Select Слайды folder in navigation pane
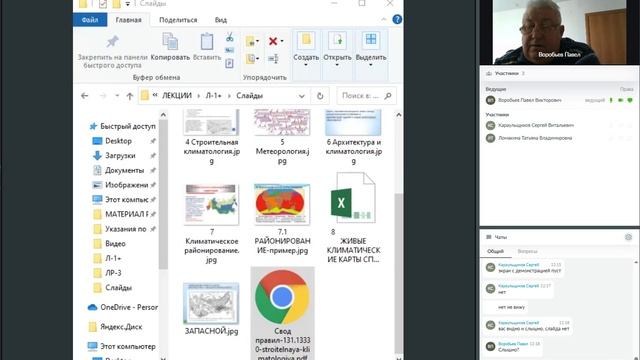This screenshot has height=360, width=640. click(118, 288)
